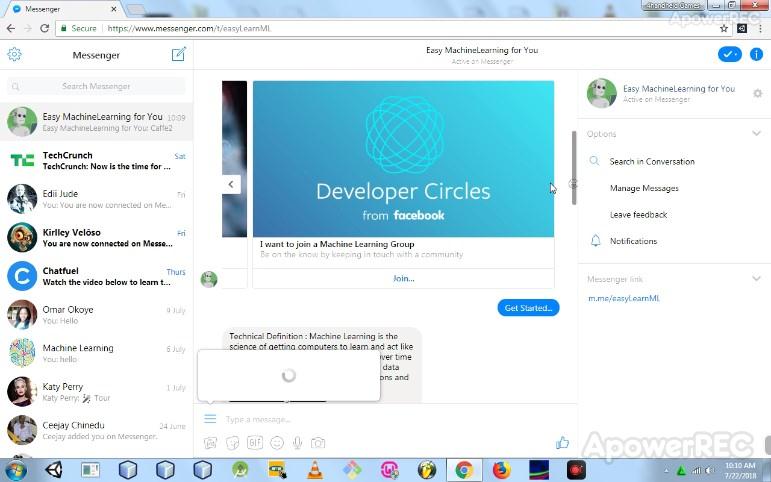The height and width of the screenshot is (482, 771).
Task: Open the TechCrunch conversation
Action: point(96,160)
